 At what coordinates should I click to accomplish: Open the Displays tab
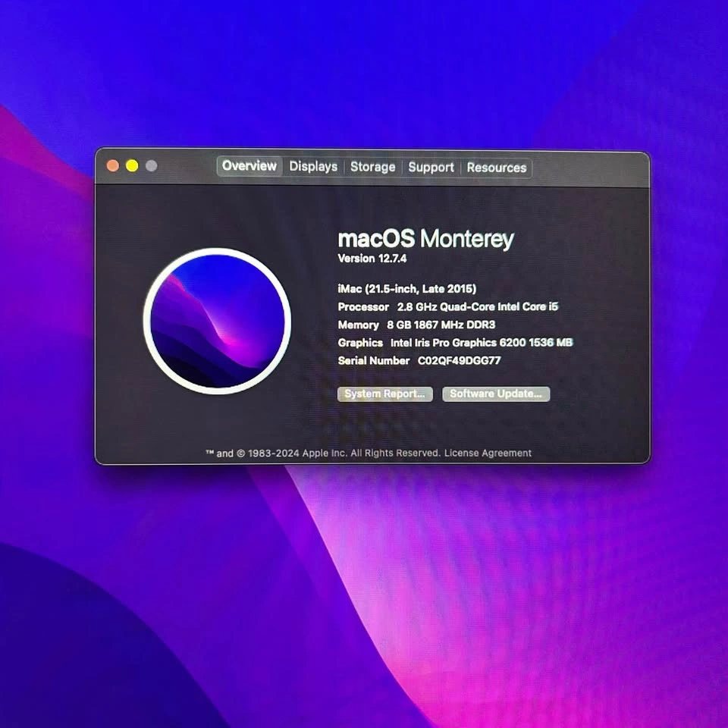pyautogui.click(x=313, y=167)
